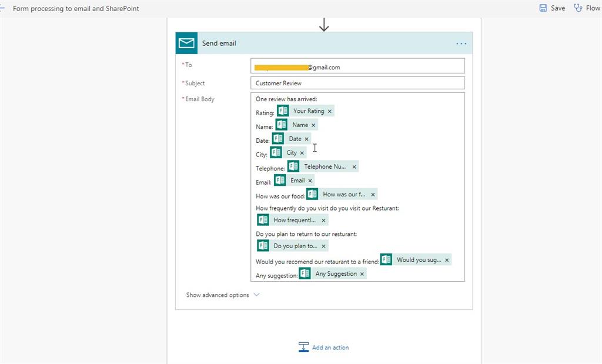Click the Add an action icon

coord(303,347)
